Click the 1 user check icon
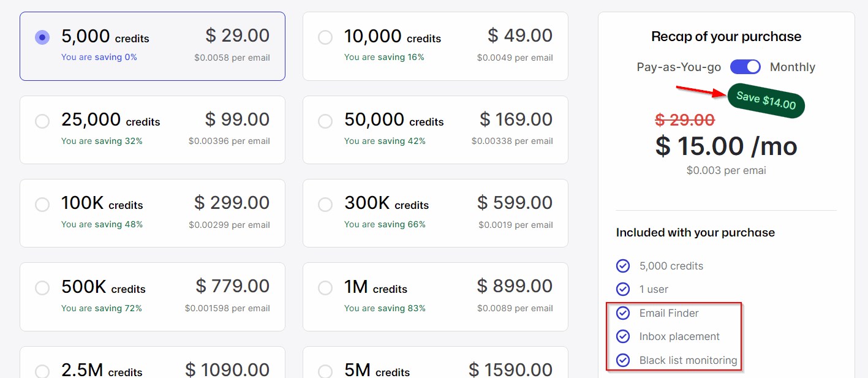This screenshot has height=378, width=868. 623,289
